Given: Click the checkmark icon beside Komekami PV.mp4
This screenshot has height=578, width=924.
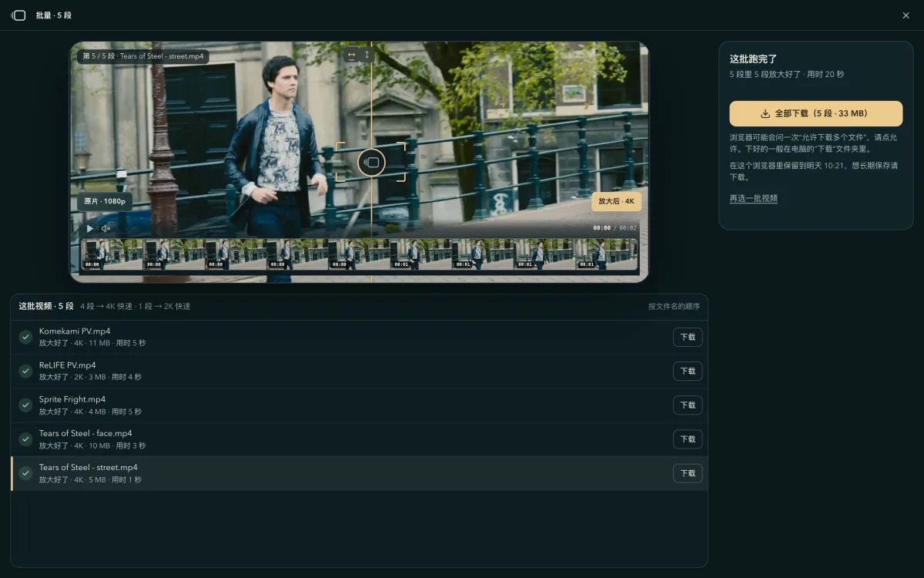Looking at the screenshot, I should click(25, 337).
